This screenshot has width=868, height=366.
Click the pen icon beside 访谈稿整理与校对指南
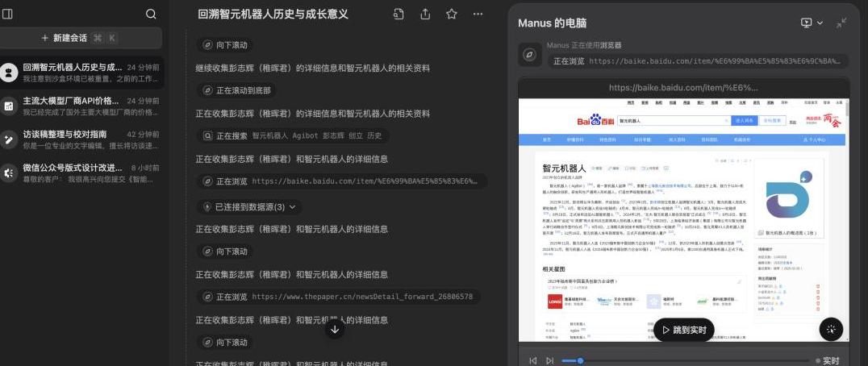point(8,140)
